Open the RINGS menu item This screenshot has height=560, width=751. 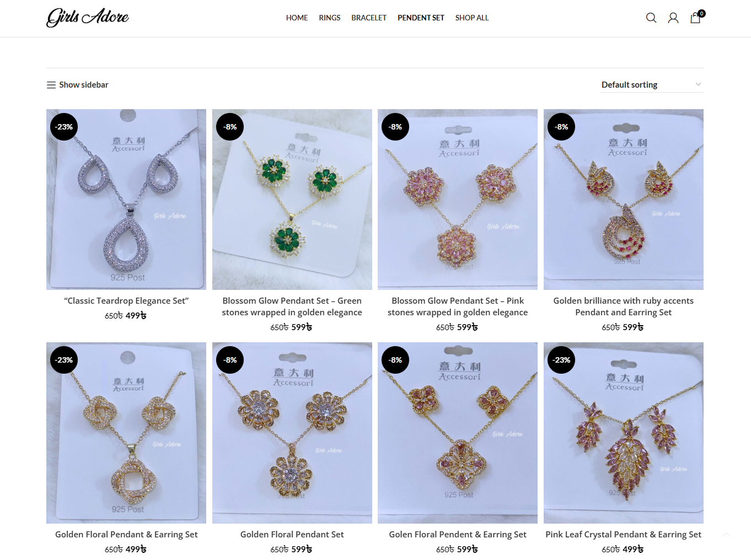pos(330,18)
